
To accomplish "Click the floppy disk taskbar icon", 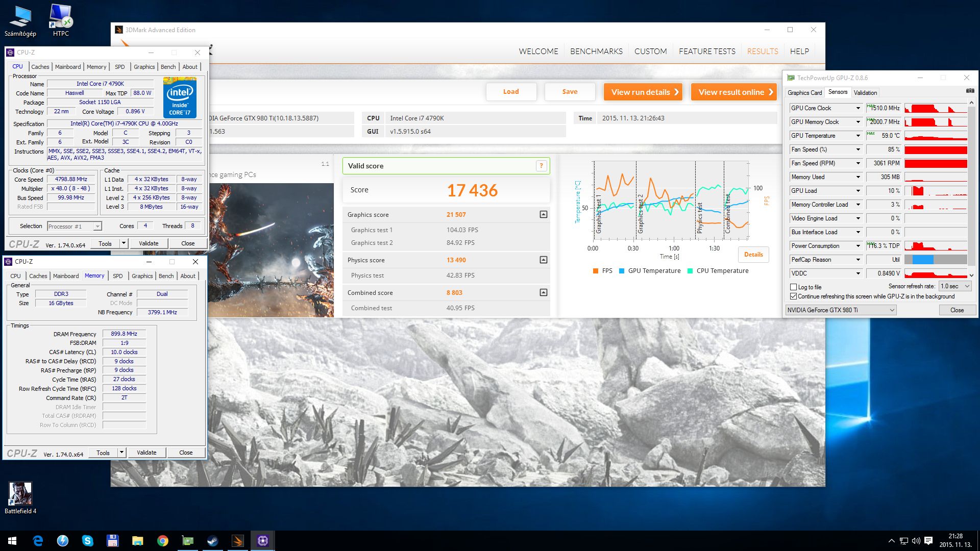I will point(112,541).
